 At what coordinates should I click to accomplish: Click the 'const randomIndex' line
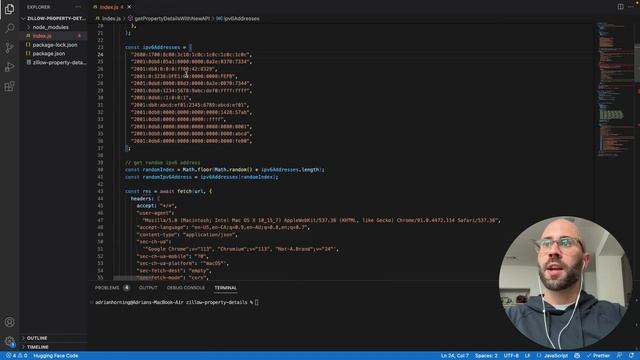point(224,170)
